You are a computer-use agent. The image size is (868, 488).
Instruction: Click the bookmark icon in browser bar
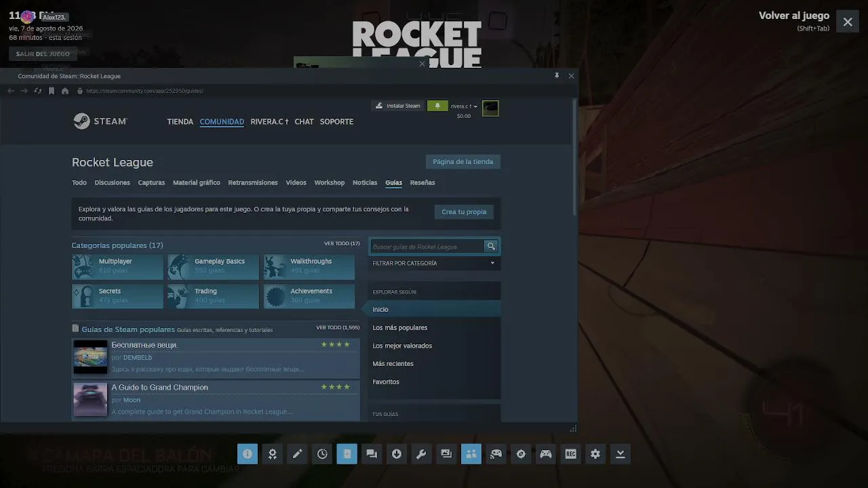click(52, 91)
